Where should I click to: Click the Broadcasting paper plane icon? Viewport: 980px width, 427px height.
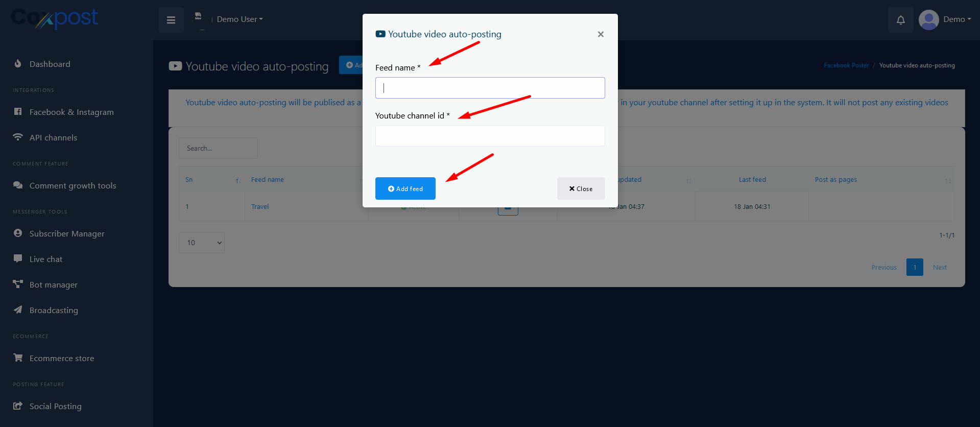click(x=18, y=310)
